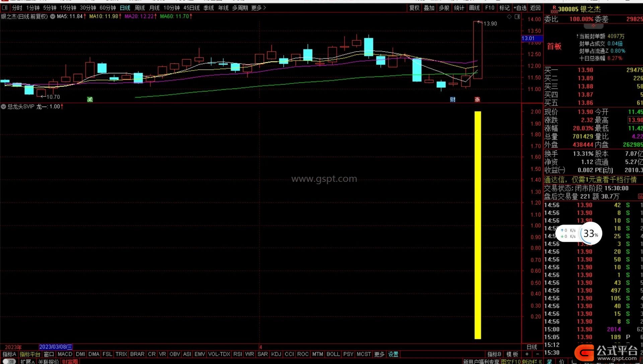Select the VOL-TDX indicator

(219, 354)
